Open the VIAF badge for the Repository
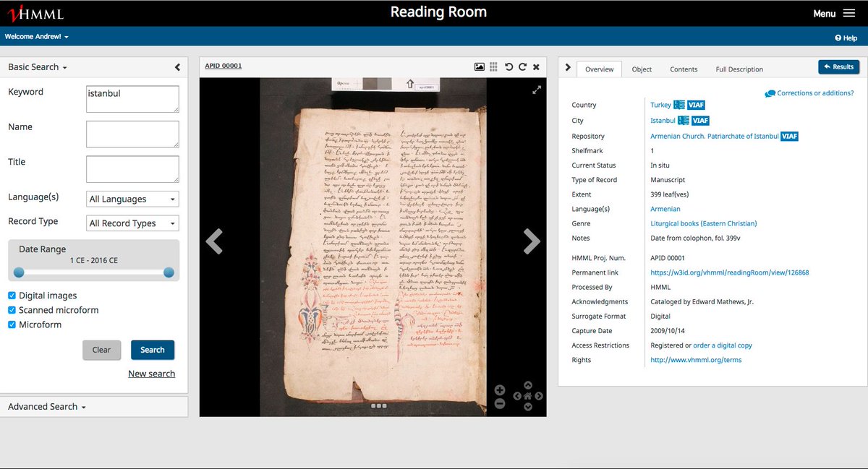This screenshot has height=469, width=868. point(789,136)
